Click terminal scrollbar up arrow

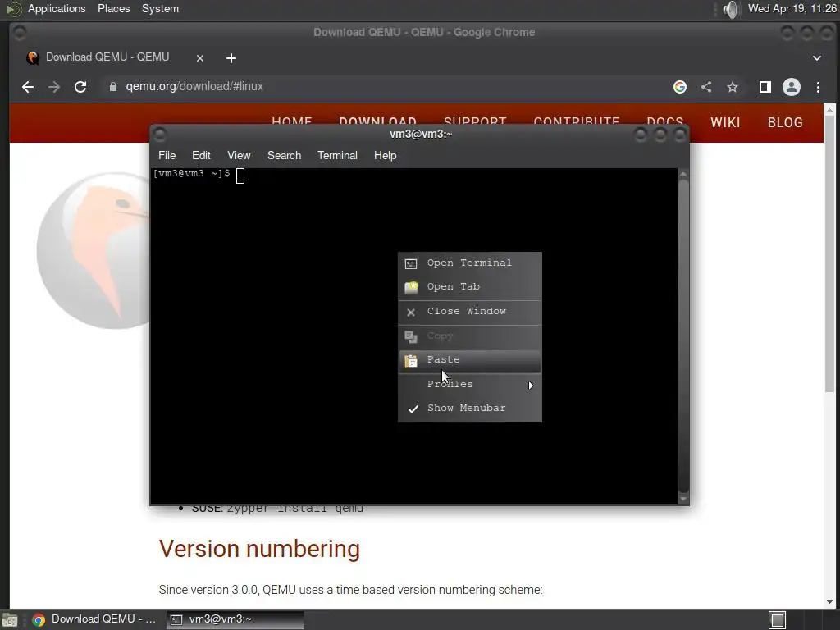coord(683,174)
